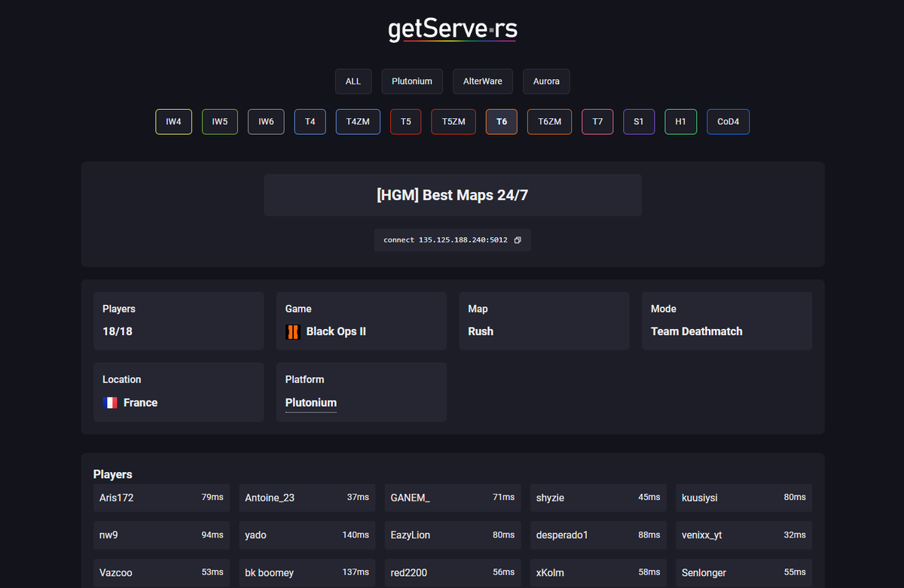904x588 pixels.
Task: Enable the T5ZM zombies filter
Action: (453, 121)
